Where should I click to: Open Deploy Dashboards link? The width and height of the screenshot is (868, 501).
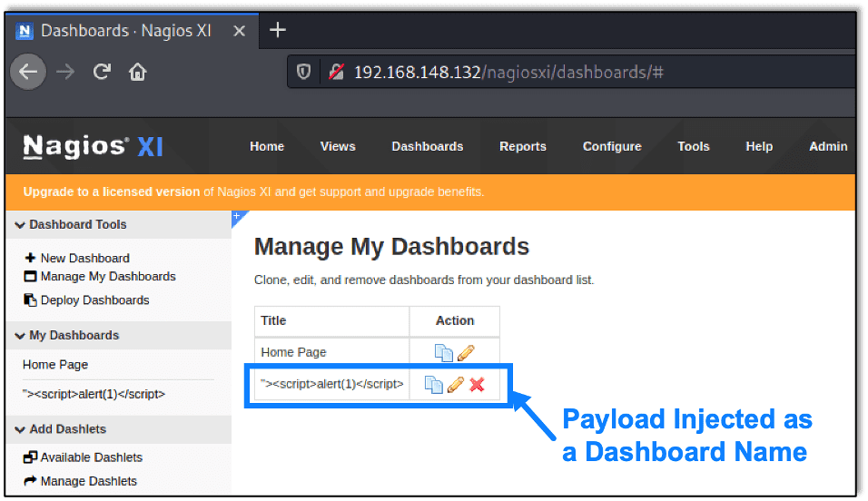coord(94,300)
